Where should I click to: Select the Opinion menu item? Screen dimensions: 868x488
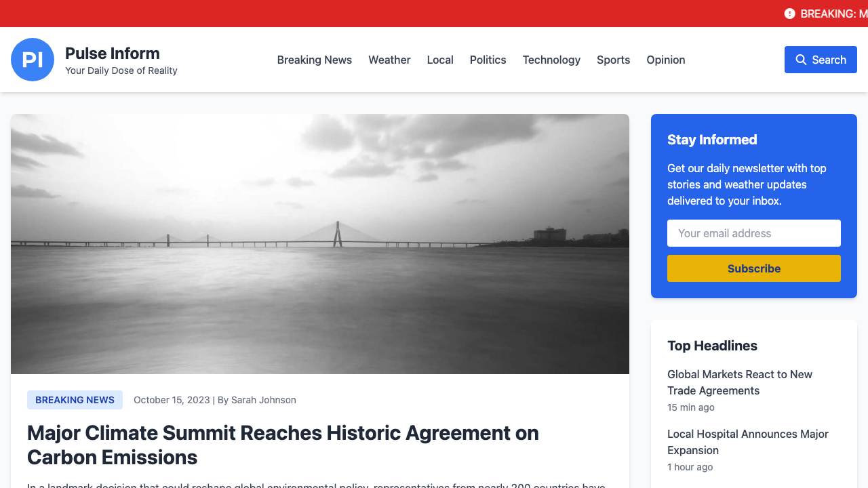[665, 60]
